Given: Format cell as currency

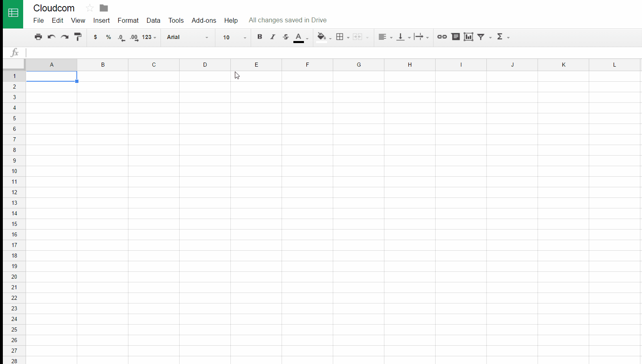Looking at the screenshot, I should click(95, 37).
